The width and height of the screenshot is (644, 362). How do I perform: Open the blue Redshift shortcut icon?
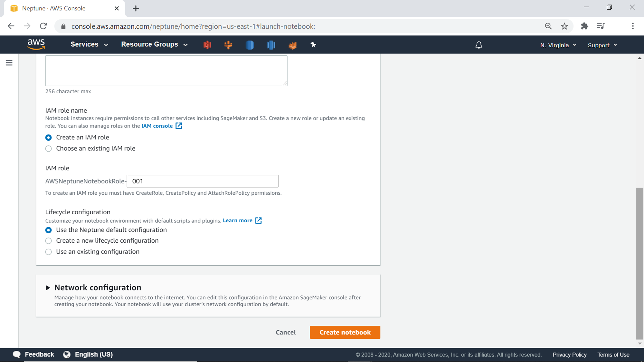coord(271,45)
